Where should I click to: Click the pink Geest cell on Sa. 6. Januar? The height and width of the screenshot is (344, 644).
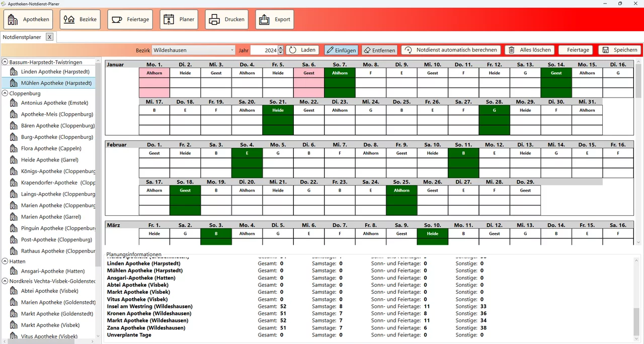[309, 73]
